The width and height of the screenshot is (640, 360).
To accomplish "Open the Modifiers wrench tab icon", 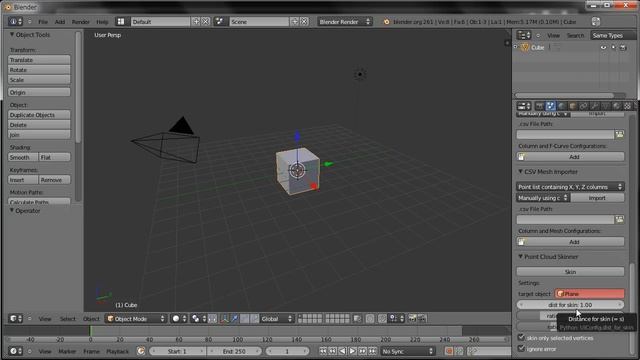I will [595, 106].
